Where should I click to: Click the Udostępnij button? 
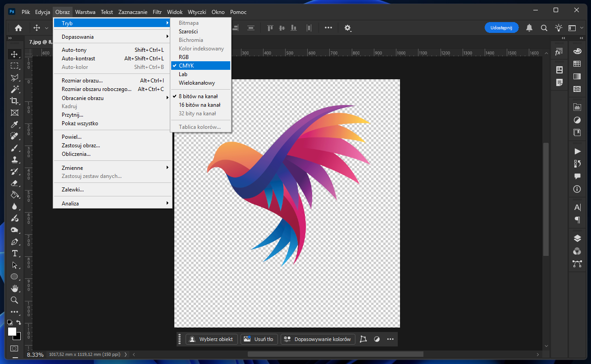click(501, 28)
